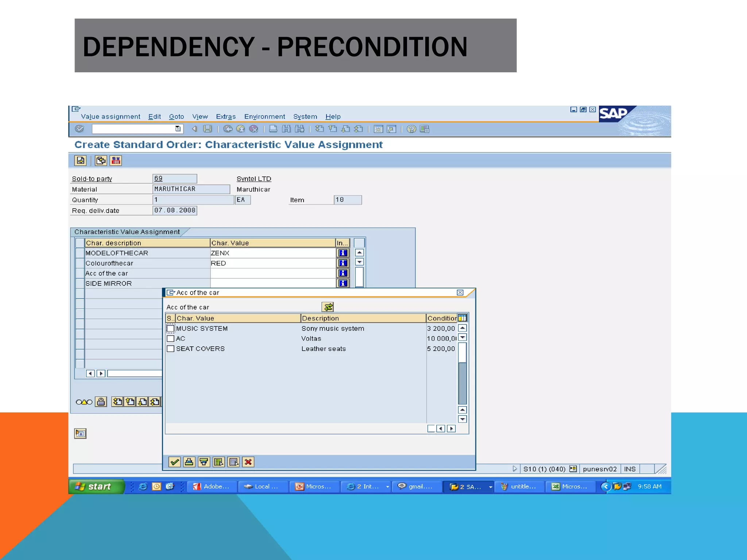This screenshot has height=560, width=747.
Task: Open the Edit menu
Action: click(155, 117)
